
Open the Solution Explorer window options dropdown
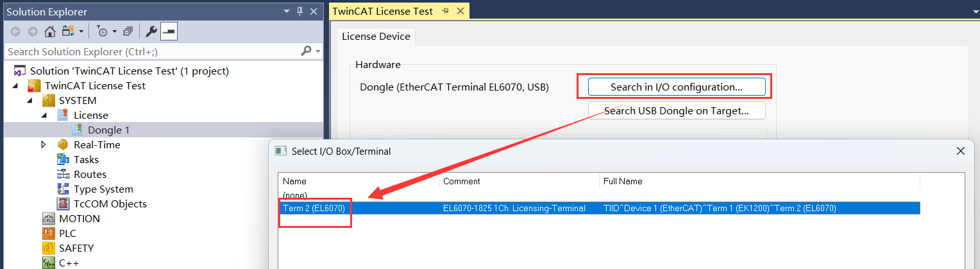pos(286,12)
